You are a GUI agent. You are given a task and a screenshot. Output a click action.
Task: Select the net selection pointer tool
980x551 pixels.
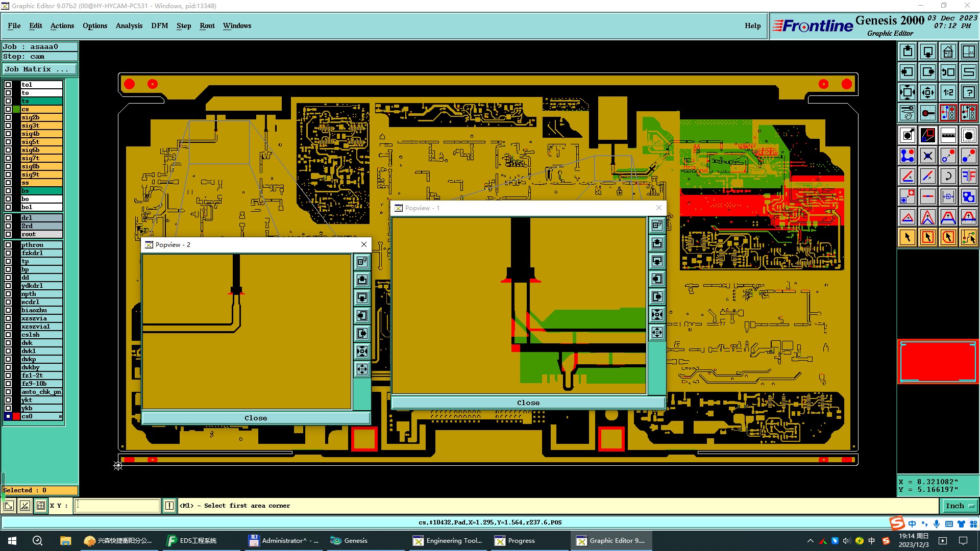pos(968,237)
